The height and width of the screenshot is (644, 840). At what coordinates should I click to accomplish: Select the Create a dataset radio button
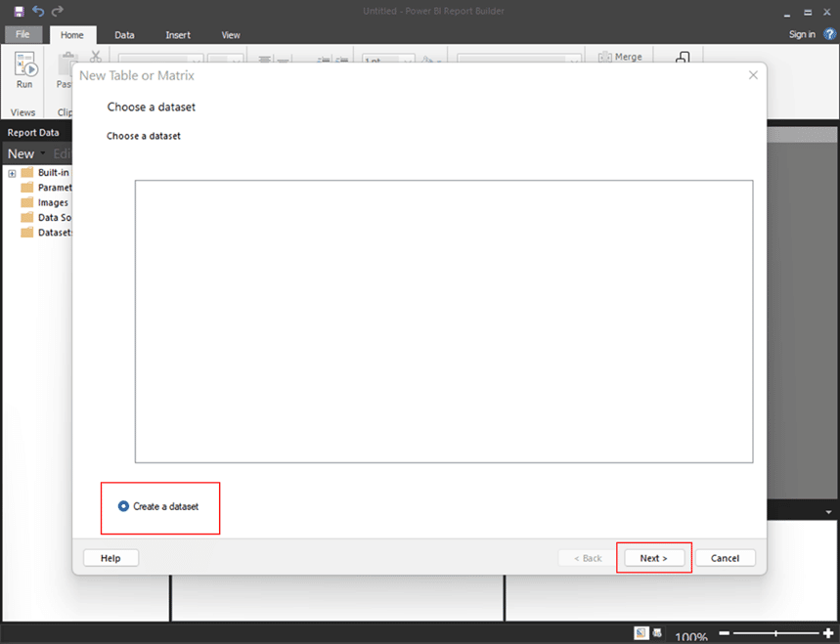coord(123,506)
